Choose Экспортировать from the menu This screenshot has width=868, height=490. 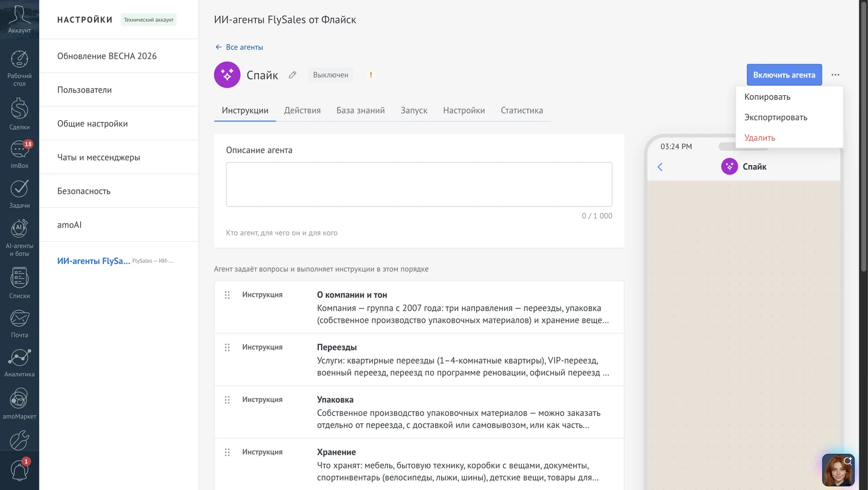pyautogui.click(x=789, y=117)
